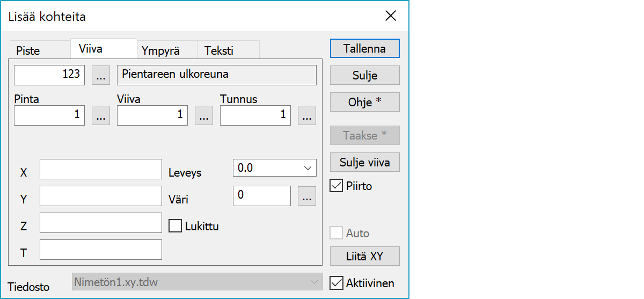Close the Lisää kohteita dialog window

click(x=390, y=16)
